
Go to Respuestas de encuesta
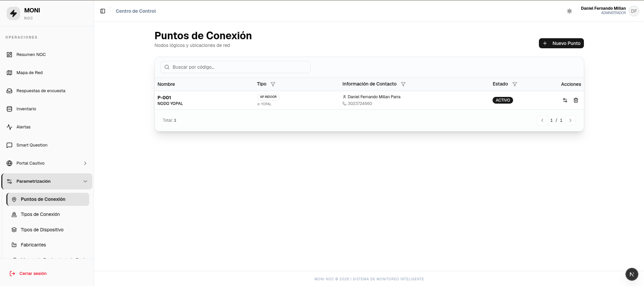click(47, 91)
